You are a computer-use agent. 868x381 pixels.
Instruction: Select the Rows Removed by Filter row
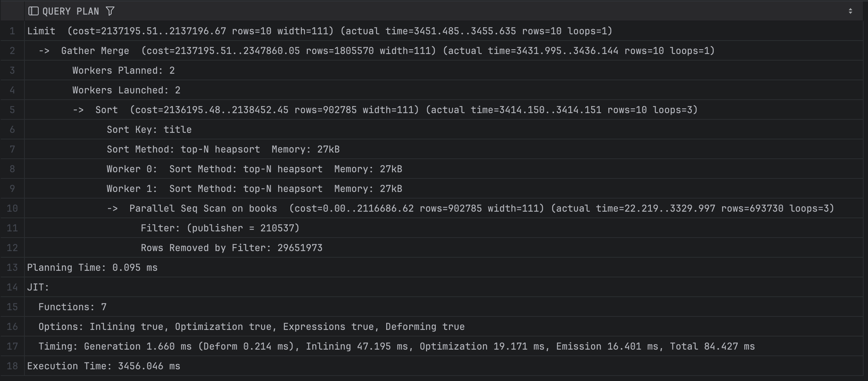tap(232, 248)
